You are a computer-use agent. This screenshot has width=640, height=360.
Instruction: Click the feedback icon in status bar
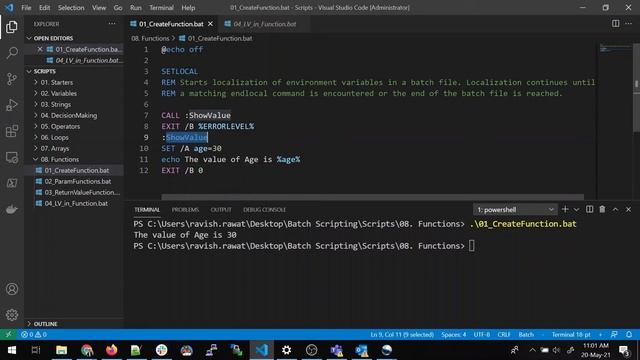coord(614,335)
